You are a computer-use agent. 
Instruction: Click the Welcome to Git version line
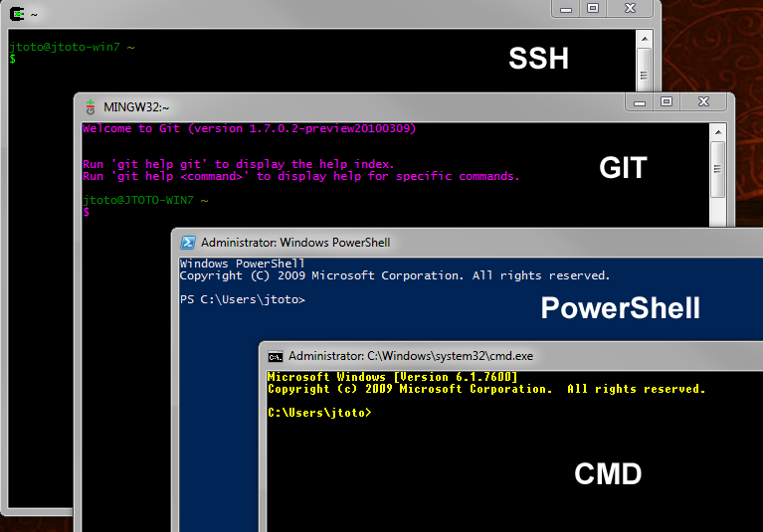coord(249,128)
